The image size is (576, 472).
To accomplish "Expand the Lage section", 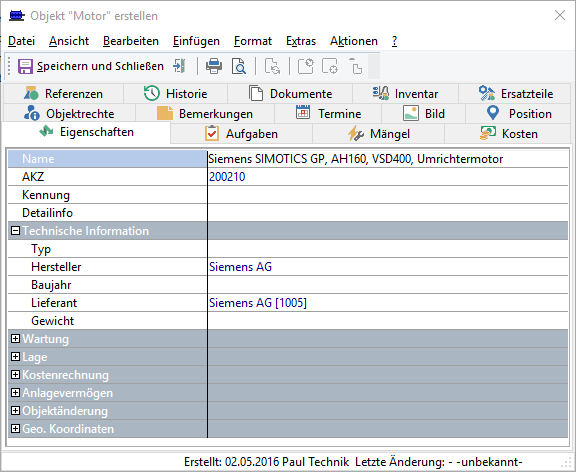I will [15, 357].
